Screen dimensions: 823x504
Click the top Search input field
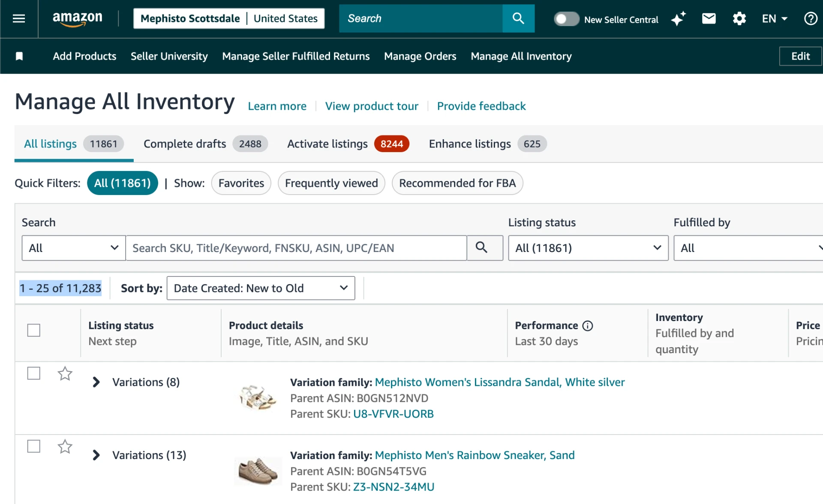tap(421, 18)
